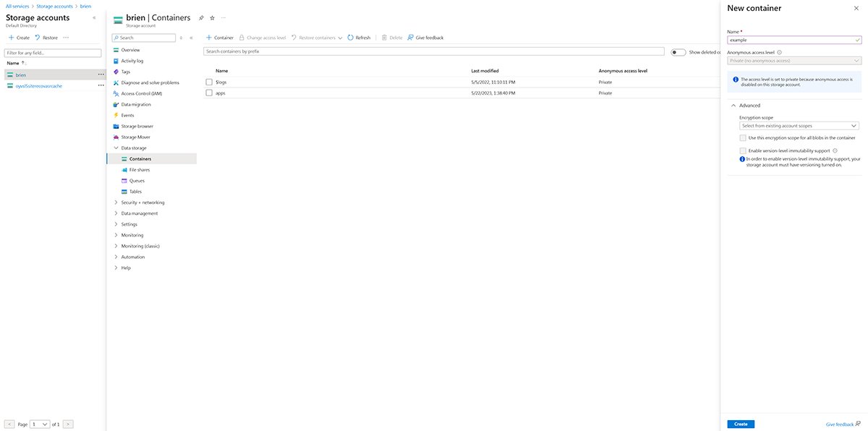868x431 pixels.
Task: Enable version-level immutability support checkbox
Action: [743, 150]
